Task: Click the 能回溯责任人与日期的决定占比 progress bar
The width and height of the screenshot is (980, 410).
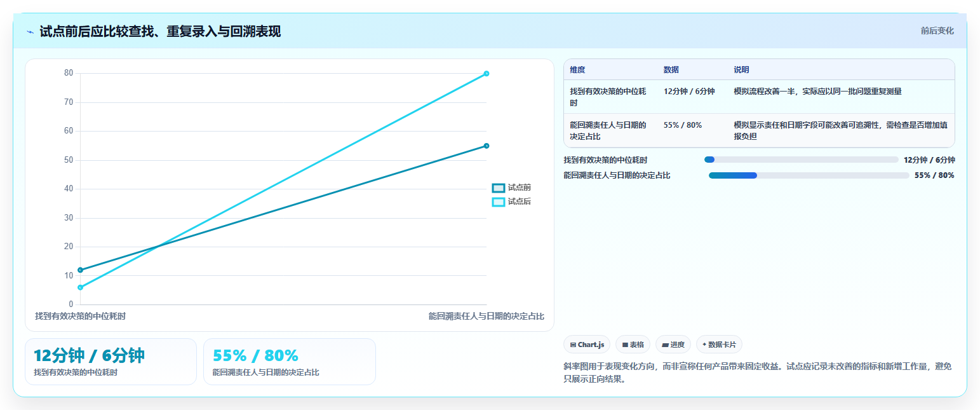Action: tap(809, 175)
